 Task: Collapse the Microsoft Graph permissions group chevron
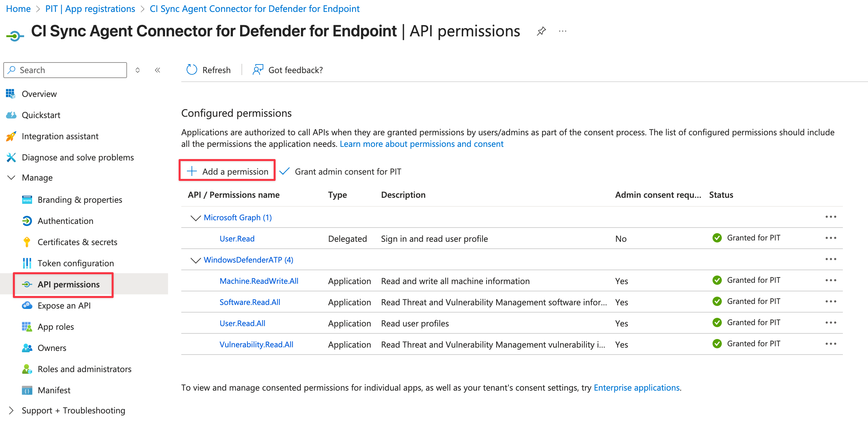[x=195, y=218]
